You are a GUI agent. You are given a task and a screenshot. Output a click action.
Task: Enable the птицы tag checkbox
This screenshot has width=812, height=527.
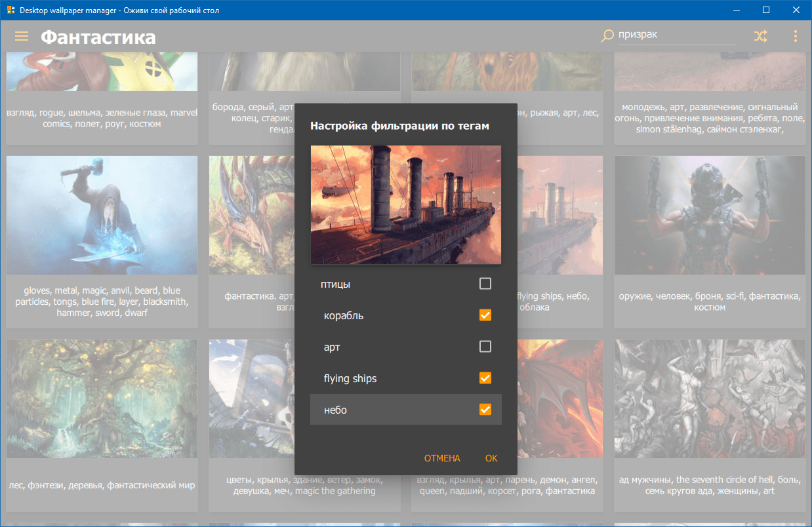click(485, 284)
